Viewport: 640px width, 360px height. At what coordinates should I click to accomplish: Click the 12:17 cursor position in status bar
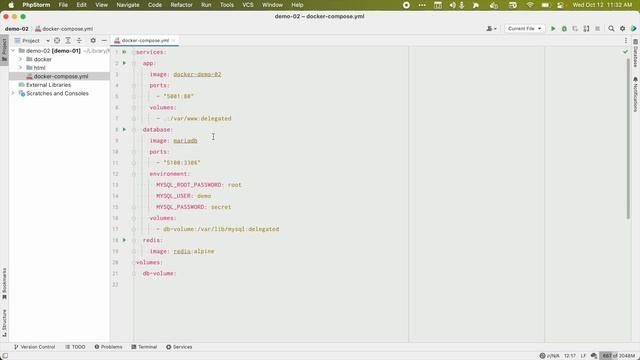coord(570,356)
